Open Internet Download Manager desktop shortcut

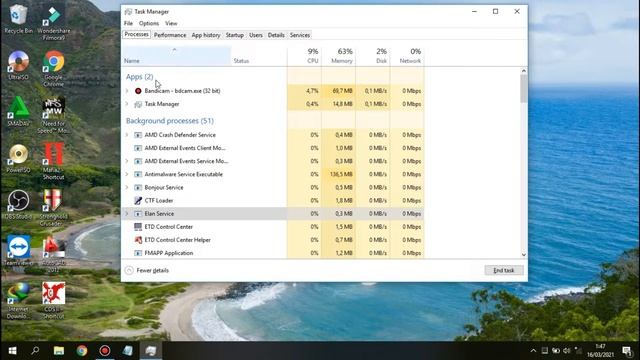(18, 301)
